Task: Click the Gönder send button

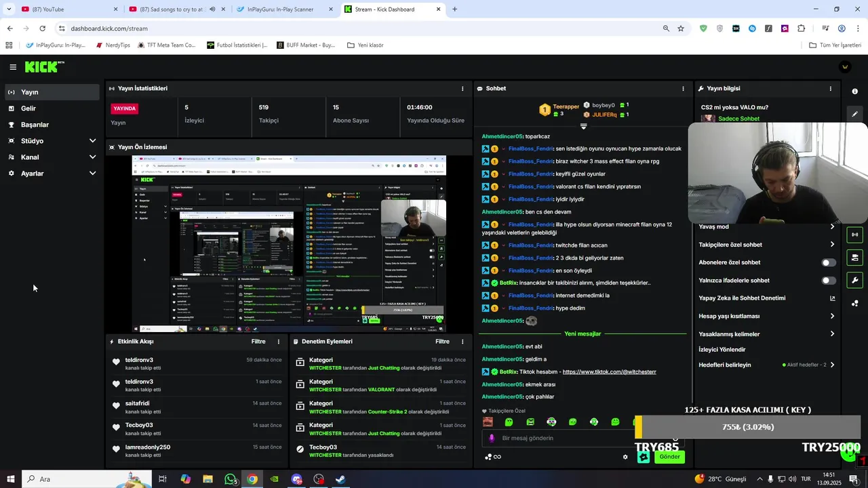Action: tap(669, 457)
